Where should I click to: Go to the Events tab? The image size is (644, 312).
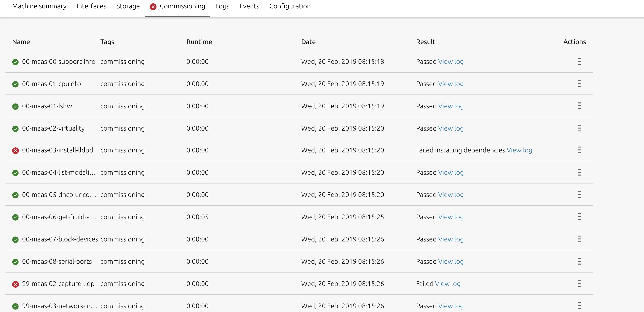pos(249,6)
